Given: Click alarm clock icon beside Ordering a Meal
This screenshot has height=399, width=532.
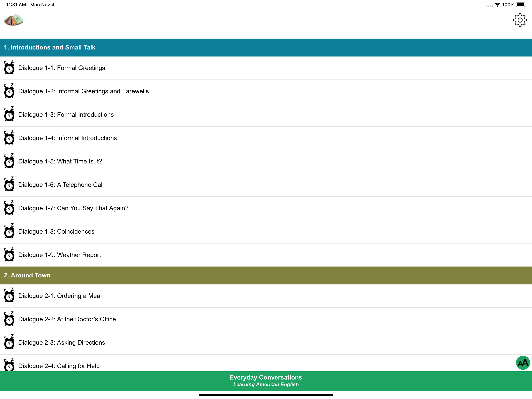Looking at the screenshot, I should point(9,296).
